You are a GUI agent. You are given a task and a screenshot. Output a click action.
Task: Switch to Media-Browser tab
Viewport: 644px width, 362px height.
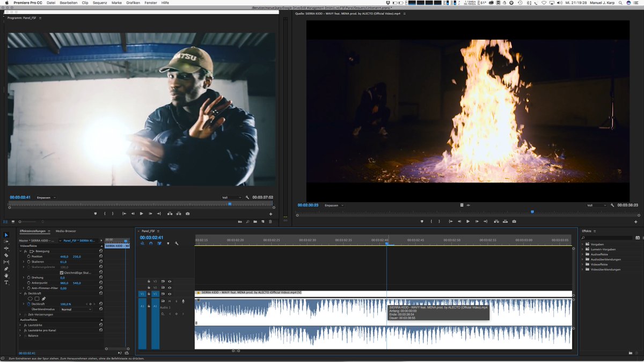(66, 231)
